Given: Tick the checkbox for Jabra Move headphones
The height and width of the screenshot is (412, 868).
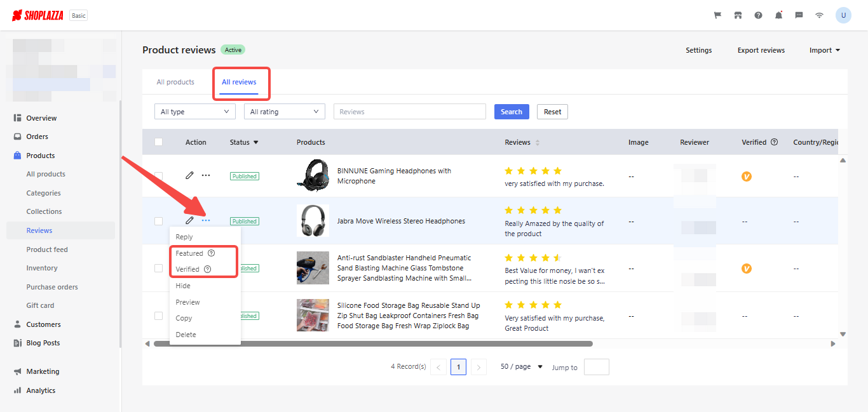Looking at the screenshot, I should (158, 221).
